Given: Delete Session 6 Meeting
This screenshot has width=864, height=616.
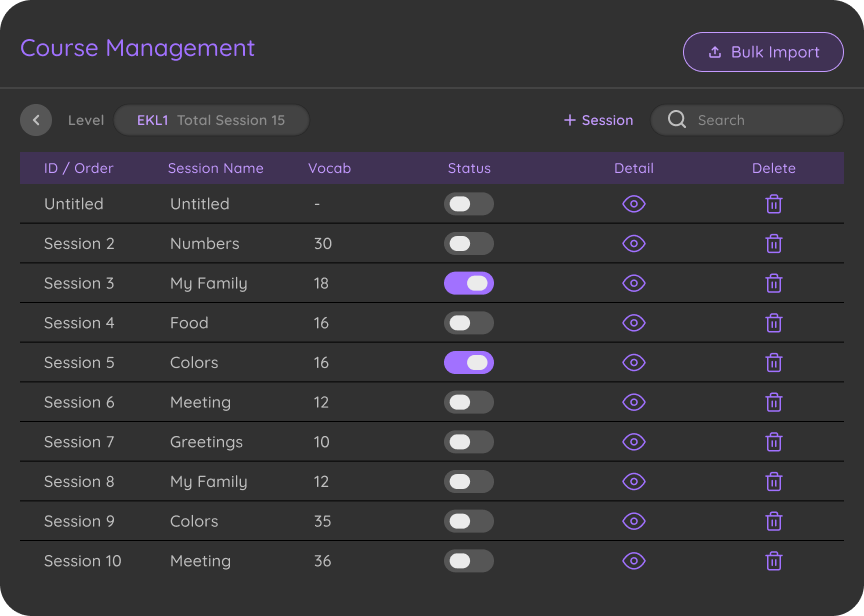Looking at the screenshot, I should click(774, 402).
